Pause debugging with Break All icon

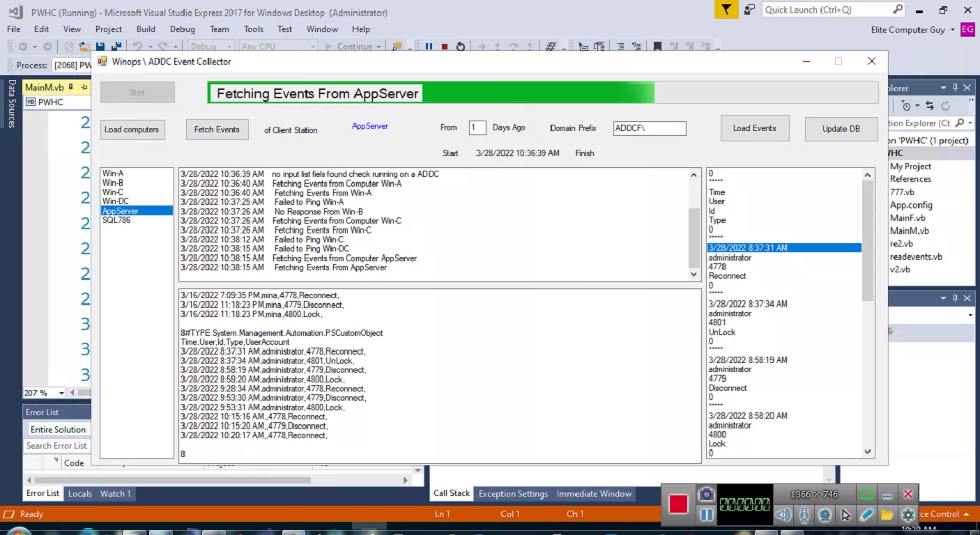click(x=429, y=47)
